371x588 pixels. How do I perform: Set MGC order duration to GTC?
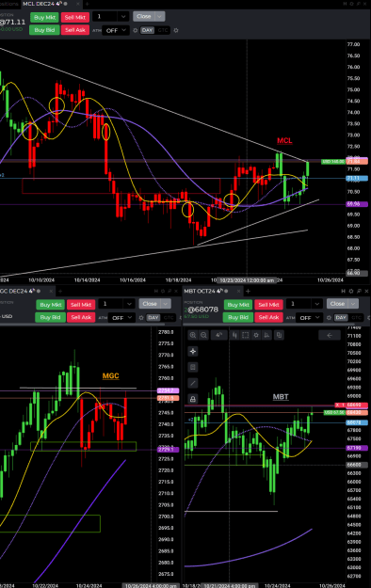(169, 318)
